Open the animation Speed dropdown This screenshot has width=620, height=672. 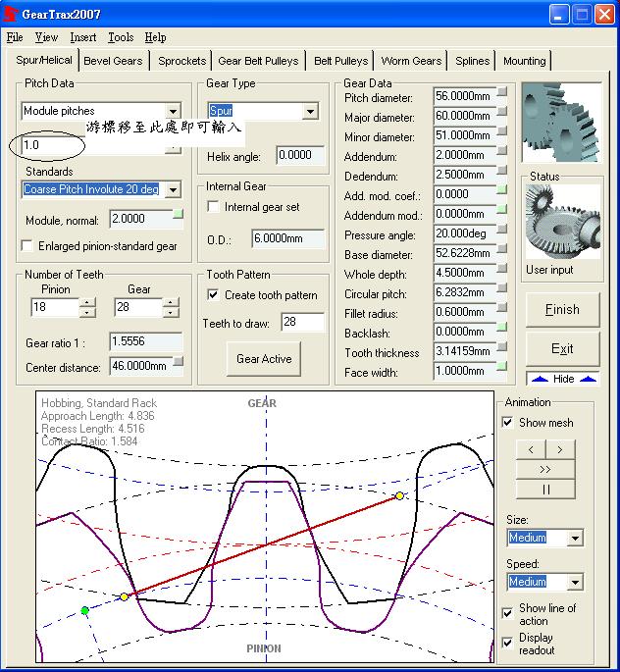click(x=575, y=582)
